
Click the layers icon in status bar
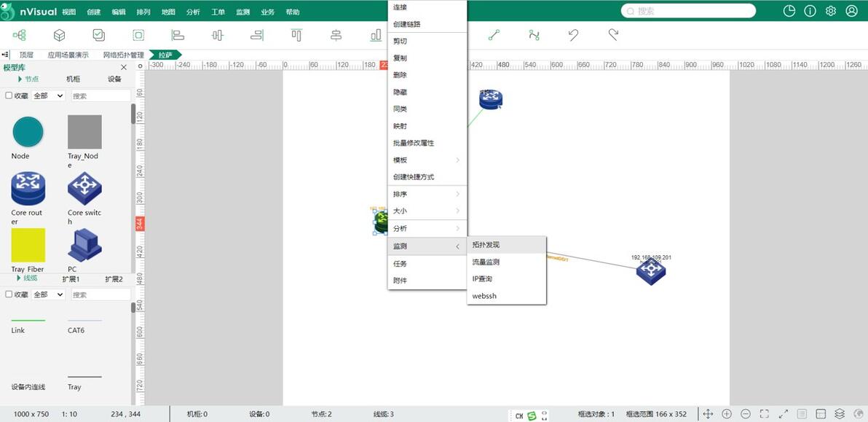tap(840, 413)
